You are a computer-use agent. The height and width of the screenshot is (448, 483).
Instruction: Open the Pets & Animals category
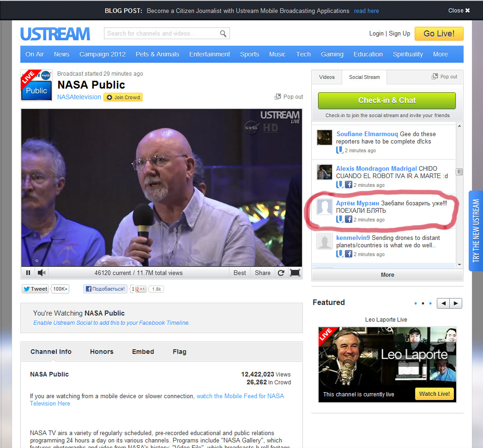pyautogui.click(x=157, y=54)
